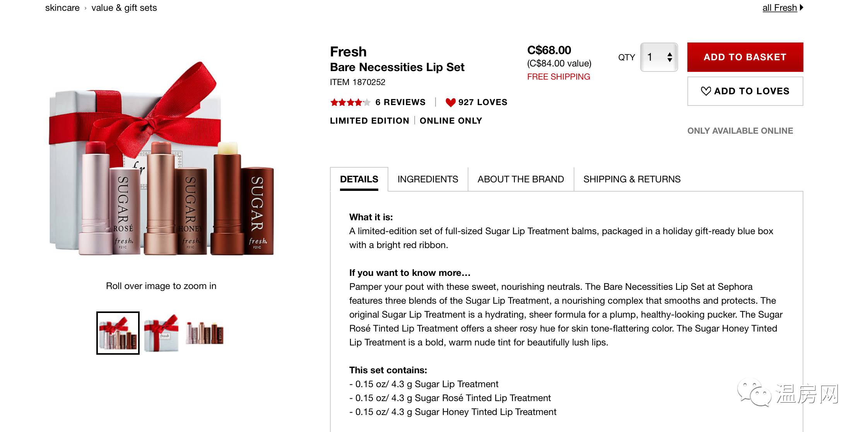Image resolution: width=868 pixels, height=432 pixels.
Task: Click the star rating icons
Action: point(350,102)
